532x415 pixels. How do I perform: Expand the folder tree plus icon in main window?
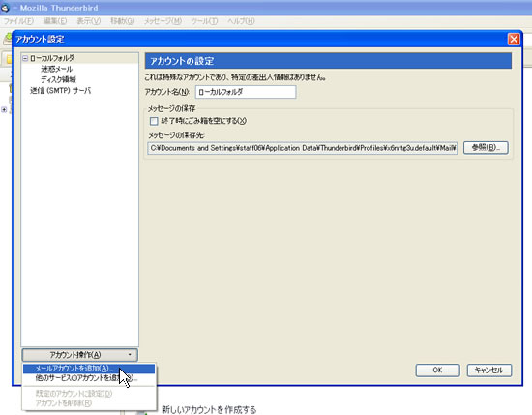click(4, 109)
